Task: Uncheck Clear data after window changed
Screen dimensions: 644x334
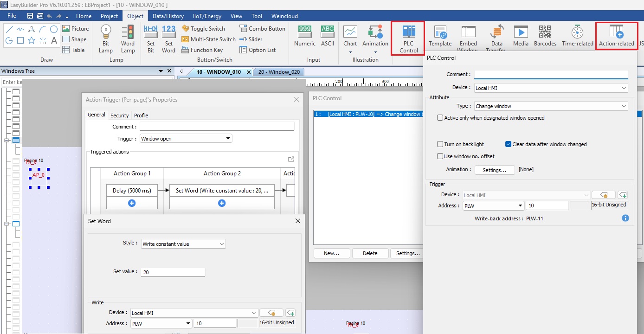Action: 509,144
